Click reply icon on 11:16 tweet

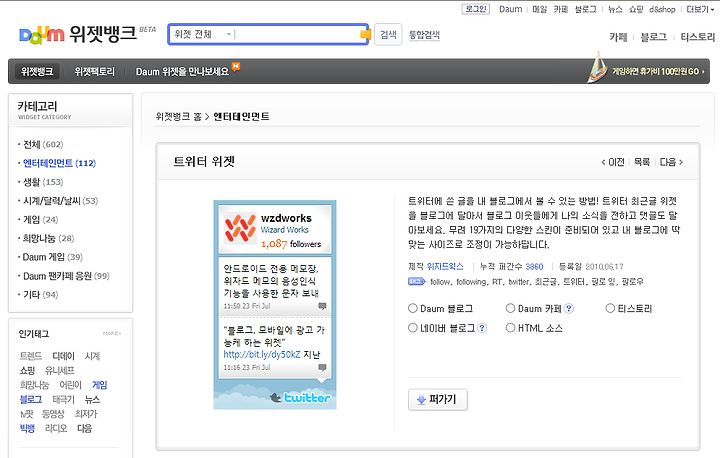point(322,368)
